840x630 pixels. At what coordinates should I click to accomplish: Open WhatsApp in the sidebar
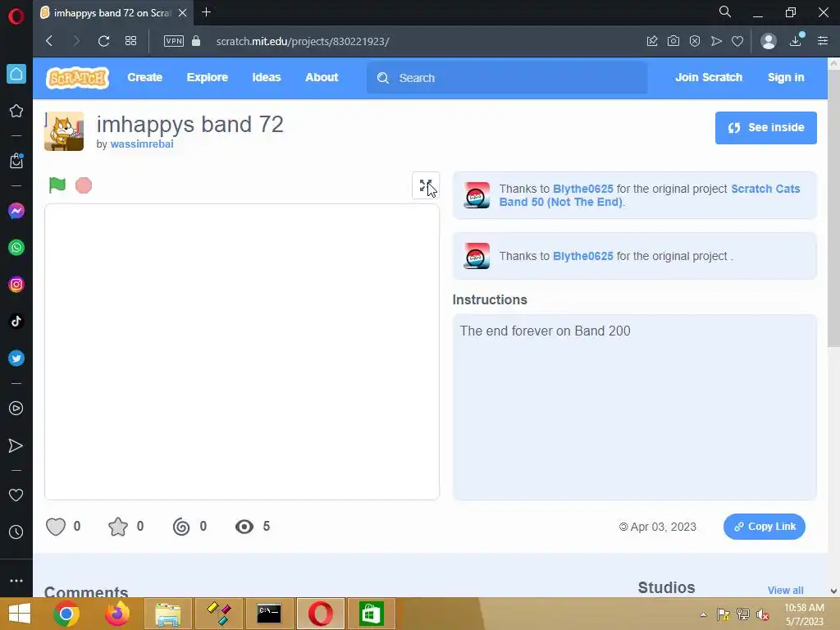(x=16, y=248)
